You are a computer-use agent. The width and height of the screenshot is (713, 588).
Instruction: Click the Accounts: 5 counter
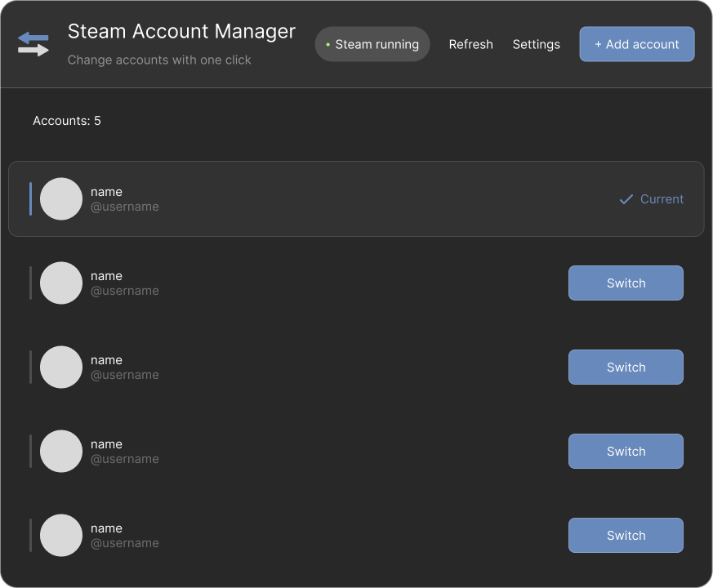tap(67, 121)
